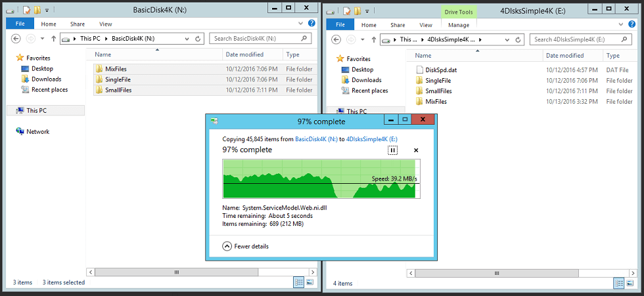Open File menu in 4DIsksSimple4K window

coord(340,25)
